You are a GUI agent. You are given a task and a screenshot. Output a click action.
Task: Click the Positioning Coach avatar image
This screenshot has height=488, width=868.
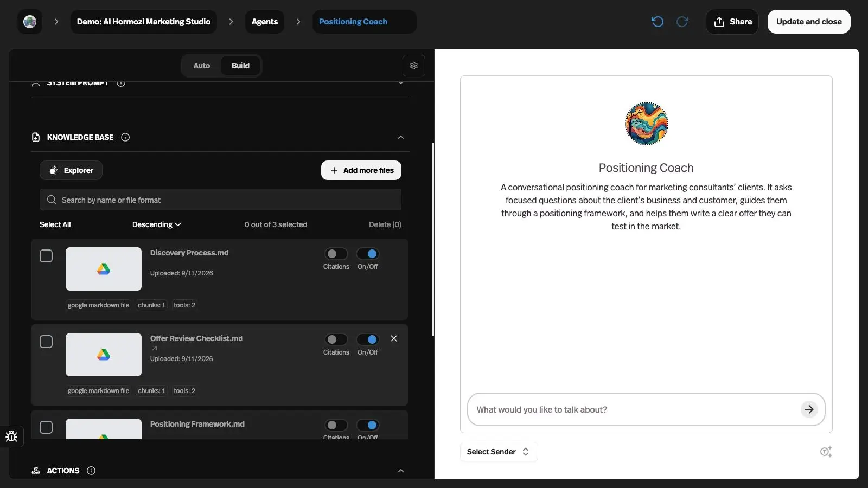[646, 124]
